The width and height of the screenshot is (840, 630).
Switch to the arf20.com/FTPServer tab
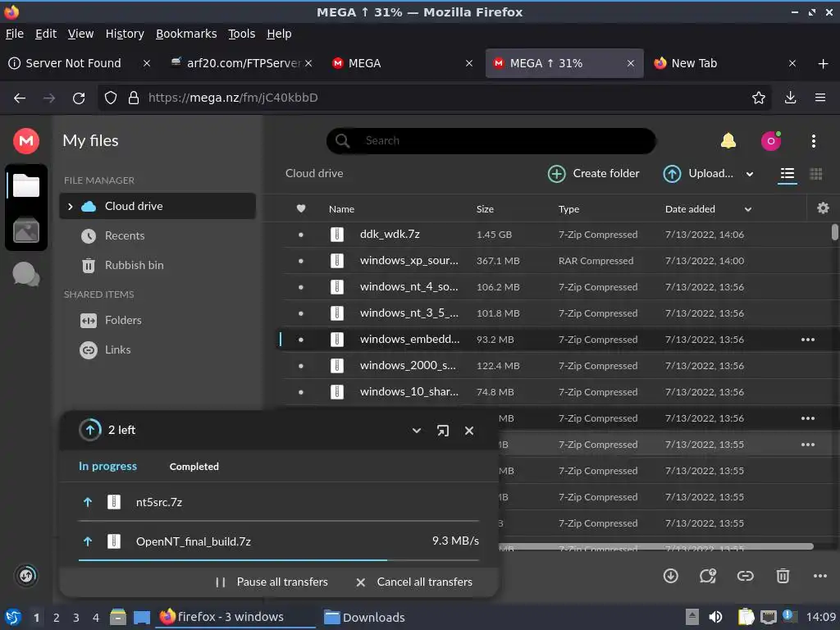[x=242, y=63]
